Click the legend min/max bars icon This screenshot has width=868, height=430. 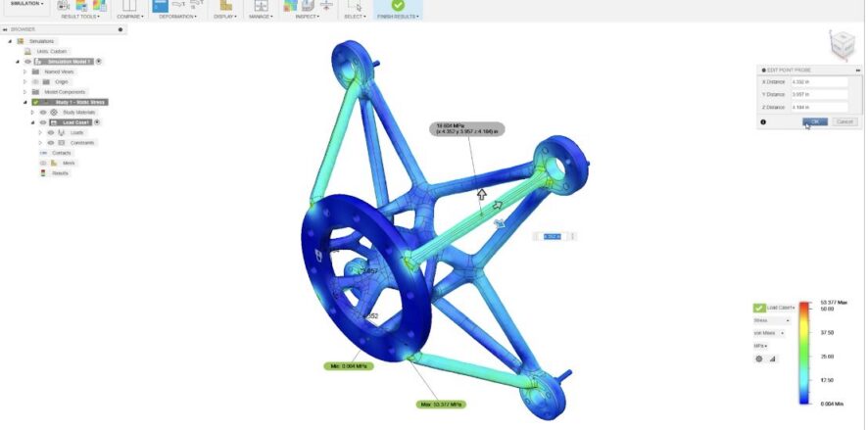(x=772, y=358)
